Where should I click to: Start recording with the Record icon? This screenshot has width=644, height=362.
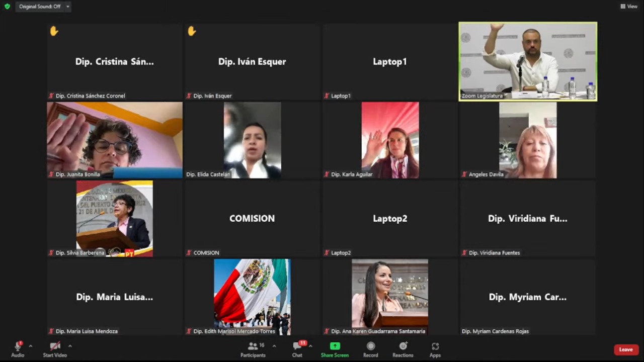[371, 346]
